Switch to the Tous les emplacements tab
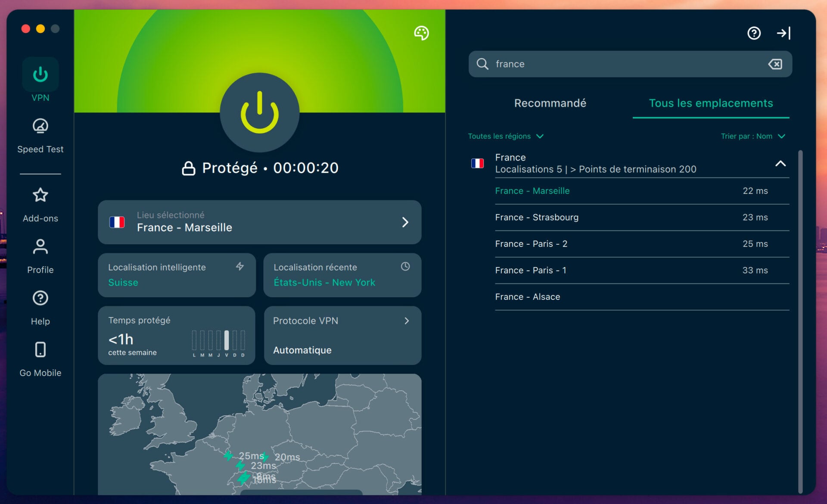Screen dimensions: 827x504 coord(711,103)
